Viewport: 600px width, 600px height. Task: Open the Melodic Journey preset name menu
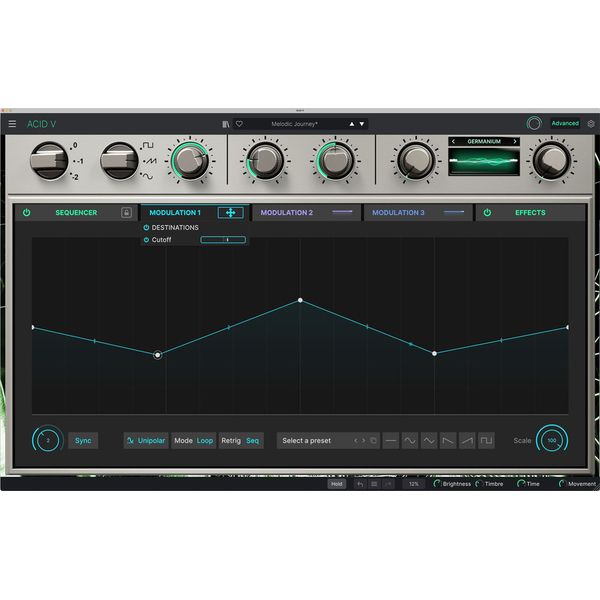tap(294, 124)
